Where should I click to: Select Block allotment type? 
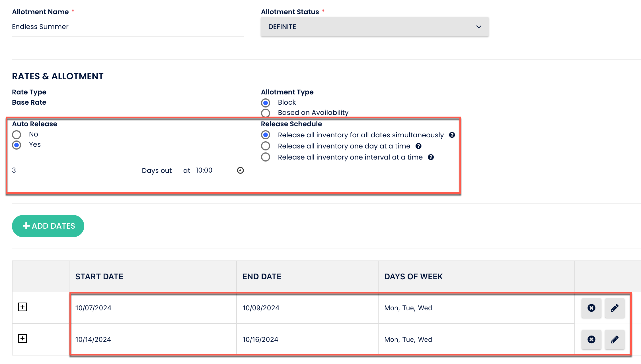[265, 103]
